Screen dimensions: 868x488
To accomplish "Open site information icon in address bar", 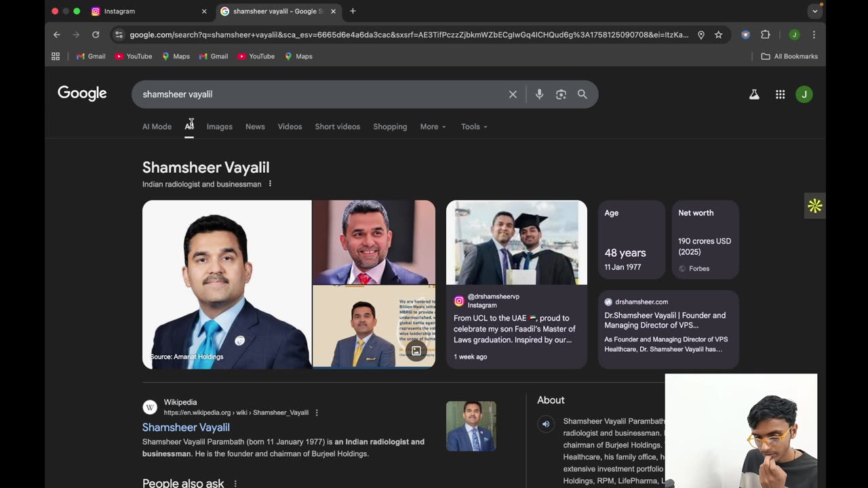I will (x=119, y=35).
